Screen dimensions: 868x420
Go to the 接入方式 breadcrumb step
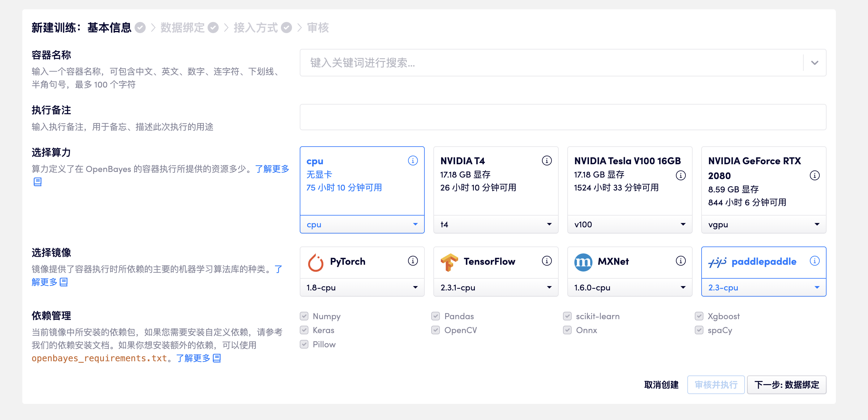point(256,28)
